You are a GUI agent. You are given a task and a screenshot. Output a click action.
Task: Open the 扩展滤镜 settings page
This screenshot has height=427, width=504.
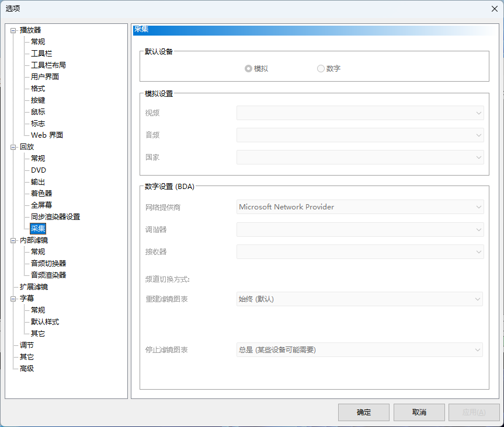coord(34,287)
